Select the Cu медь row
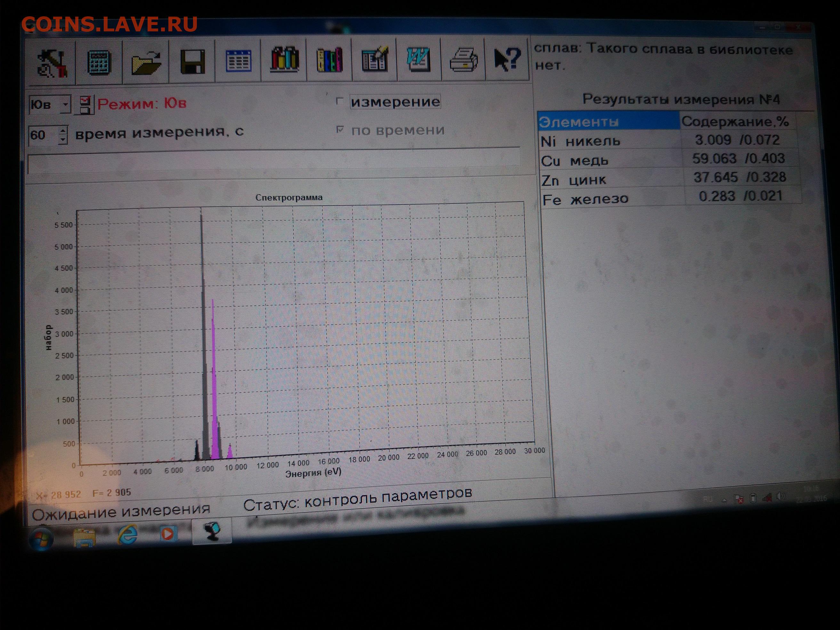The height and width of the screenshot is (630, 840). [x=669, y=159]
